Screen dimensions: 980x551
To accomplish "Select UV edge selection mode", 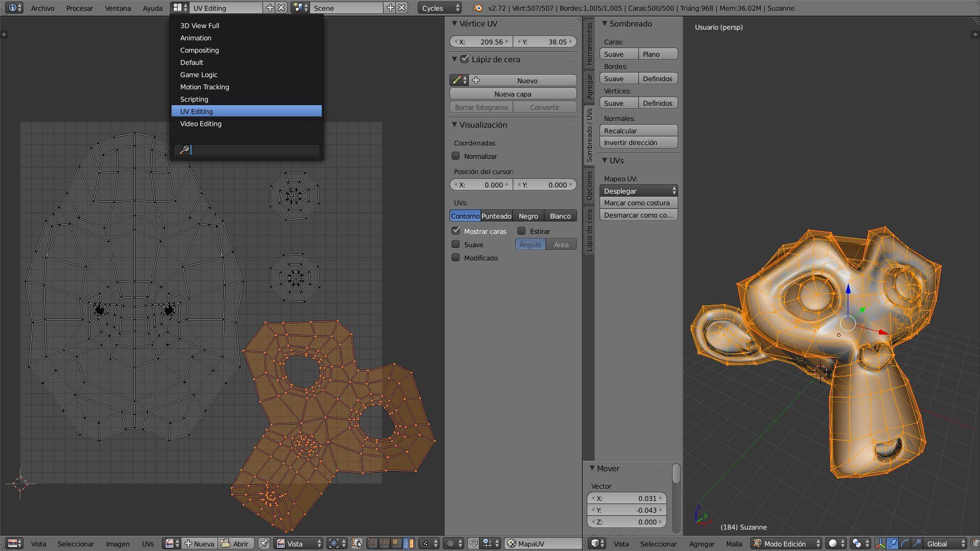I will (x=384, y=543).
